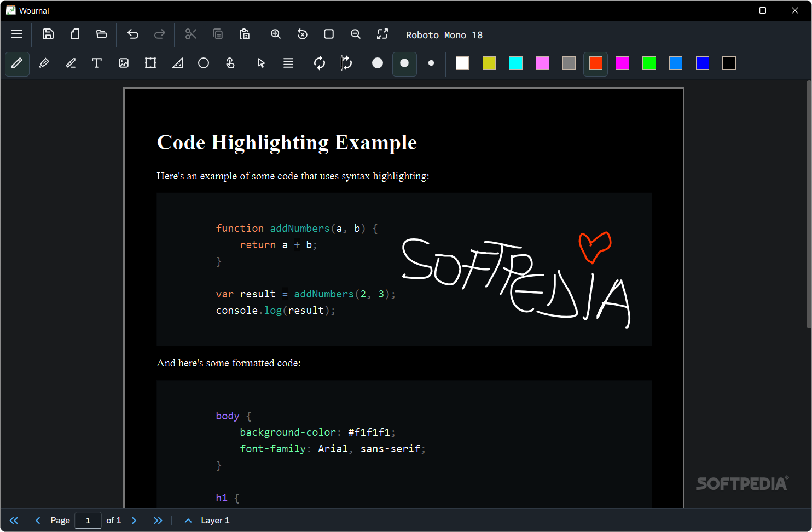Open the Layer 1 selector
The height and width of the screenshot is (532, 812).
pos(215,521)
